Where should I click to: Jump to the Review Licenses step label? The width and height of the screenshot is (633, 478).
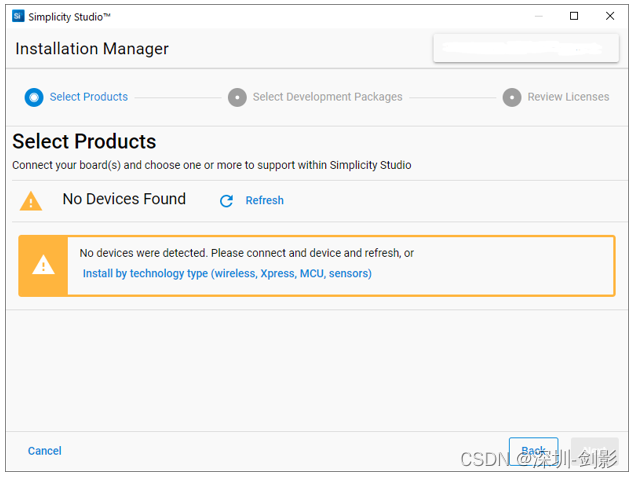(x=568, y=97)
